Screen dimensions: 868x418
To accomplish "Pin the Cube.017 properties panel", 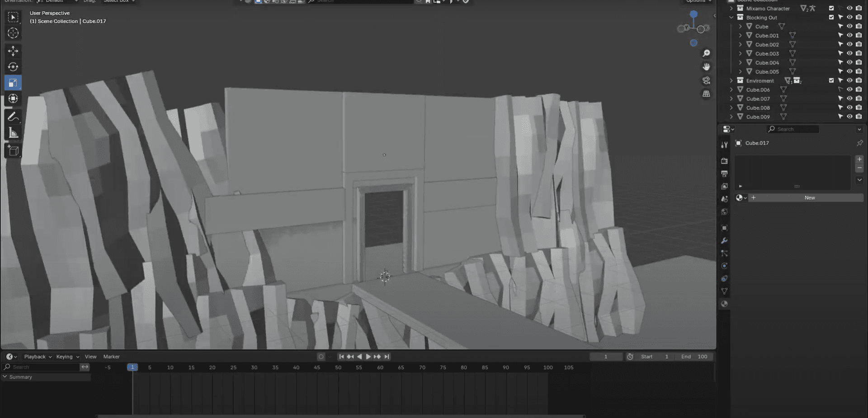I will 859,143.
